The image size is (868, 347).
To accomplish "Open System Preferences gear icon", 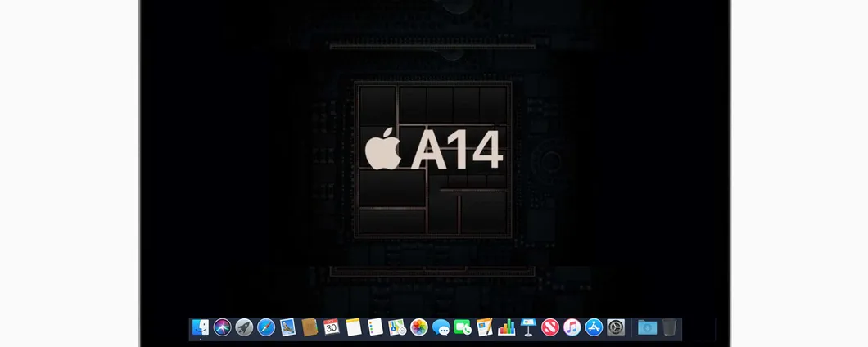I will pyautogui.click(x=616, y=327).
